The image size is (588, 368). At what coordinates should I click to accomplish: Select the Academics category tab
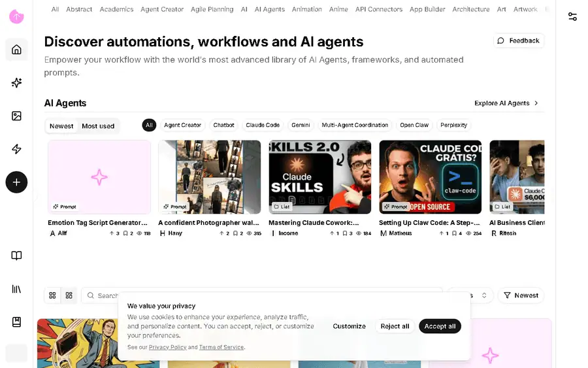pos(116,9)
